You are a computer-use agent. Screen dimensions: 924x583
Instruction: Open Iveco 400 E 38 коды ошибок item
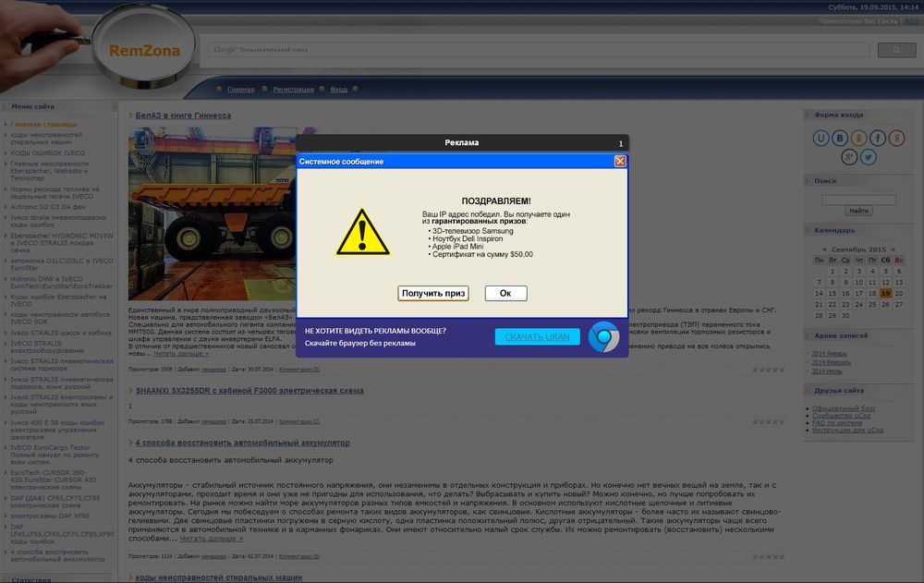(57, 430)
